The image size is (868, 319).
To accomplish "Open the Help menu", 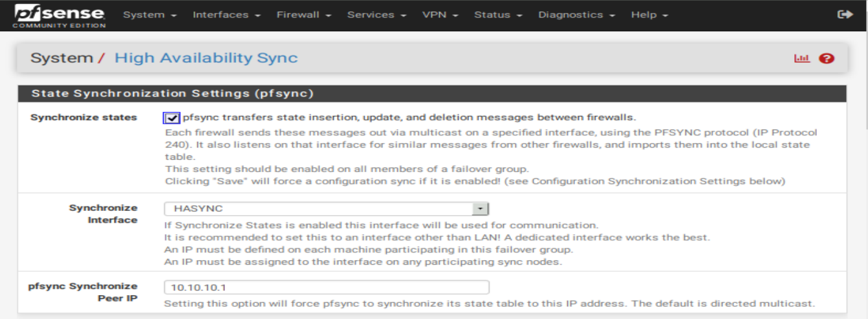I will 649,15.
